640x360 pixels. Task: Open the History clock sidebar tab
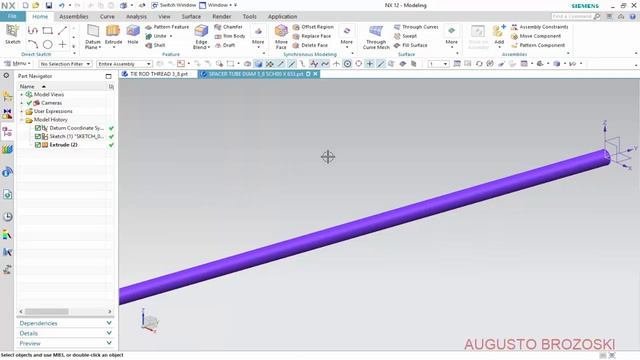click(7, 217)
